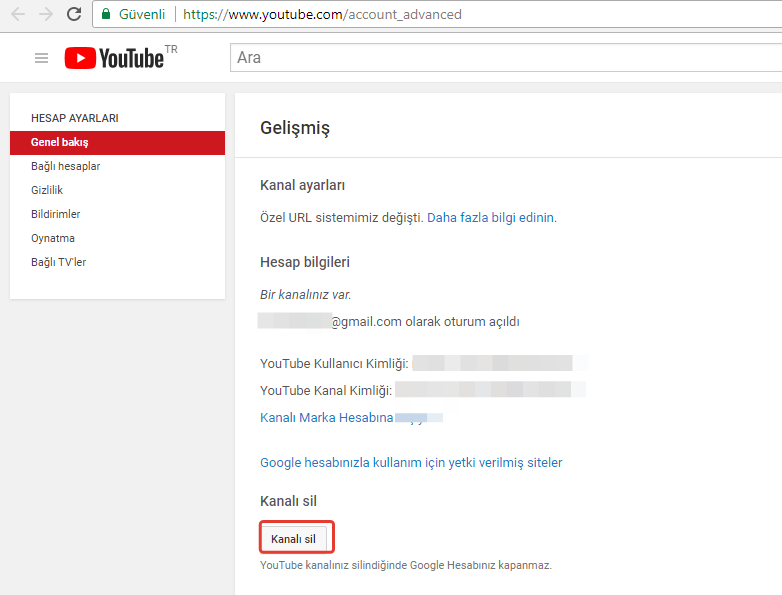Open Gizlilik settings

[x=47, y=190]
